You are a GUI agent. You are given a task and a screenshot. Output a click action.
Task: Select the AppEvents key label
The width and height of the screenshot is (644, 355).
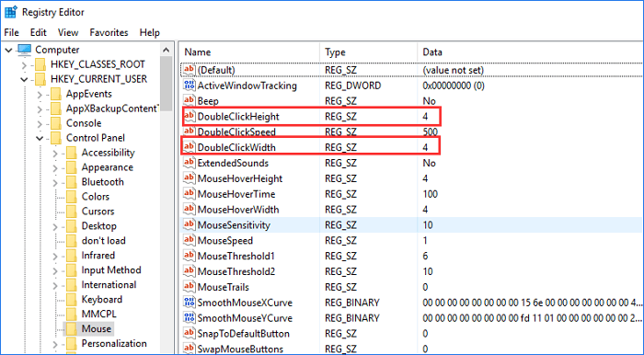(x=88, y=94)
